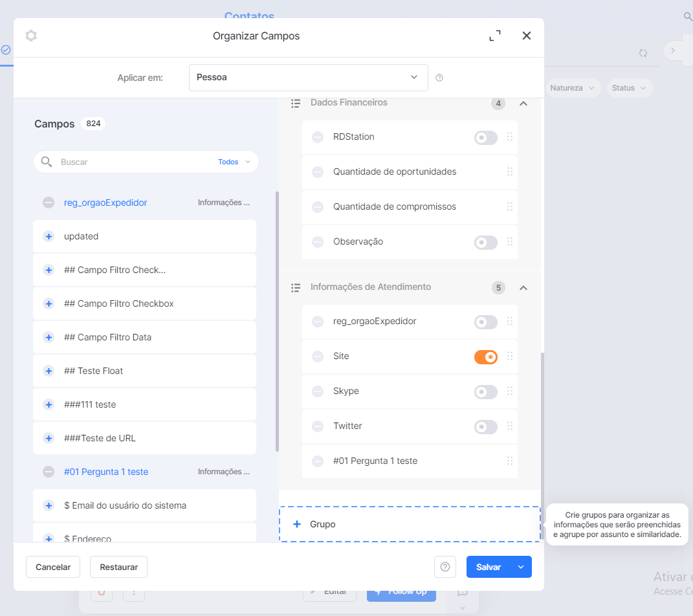The image size is (693, 616).
Task: Add the ## Campo Filtro Data field
Action: tap(49, 337)
